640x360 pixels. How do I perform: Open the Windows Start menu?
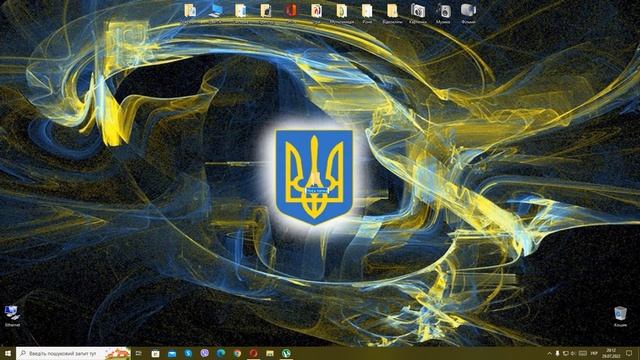coord(8,353)
